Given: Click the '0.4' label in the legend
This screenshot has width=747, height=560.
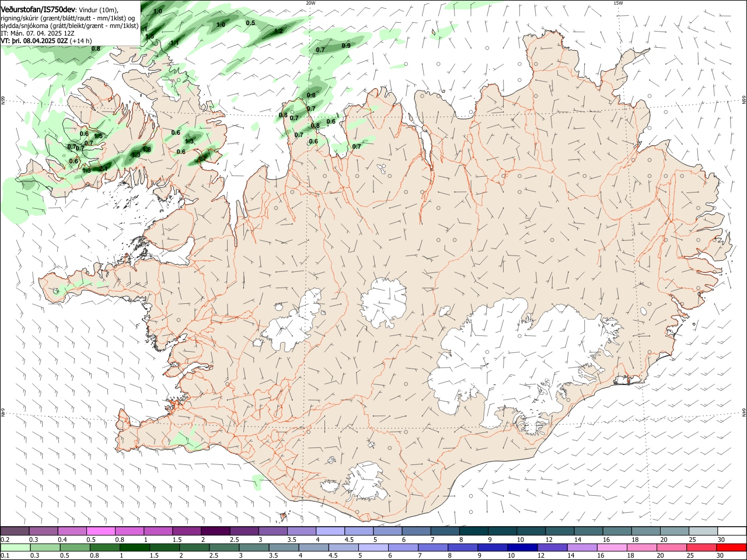Looking at the screenshot, I should point(62,540).
